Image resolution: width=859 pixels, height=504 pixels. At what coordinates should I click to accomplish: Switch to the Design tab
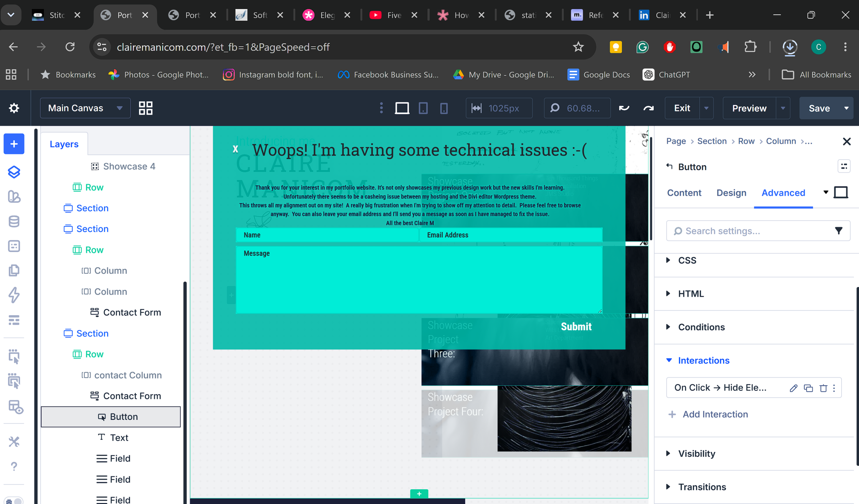731,193
